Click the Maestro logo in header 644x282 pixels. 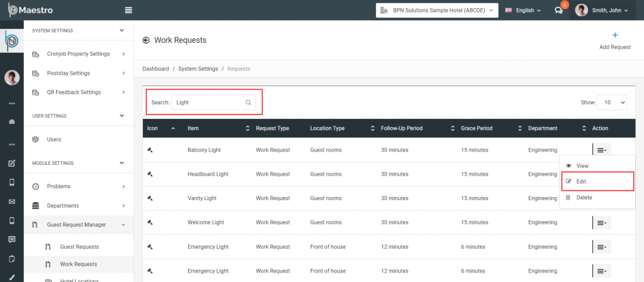click(x=31, y=10)
